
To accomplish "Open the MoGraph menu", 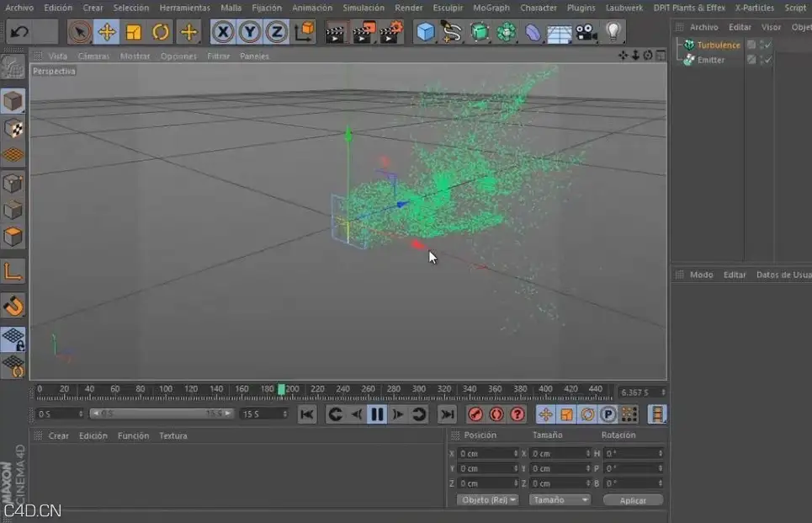I will point(491,8).
